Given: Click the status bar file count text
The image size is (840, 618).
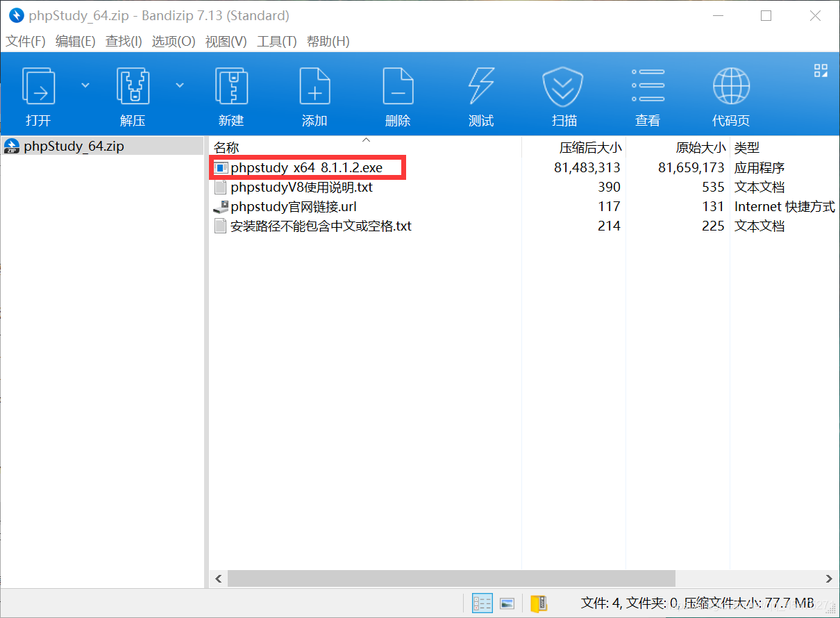Looking at the screenshot, I should point(697,603).
